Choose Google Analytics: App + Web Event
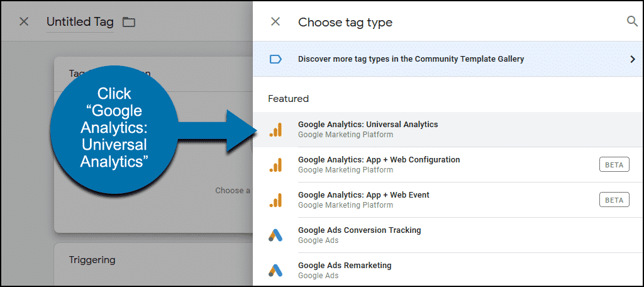The image size is (644, 287). [364, 195]
